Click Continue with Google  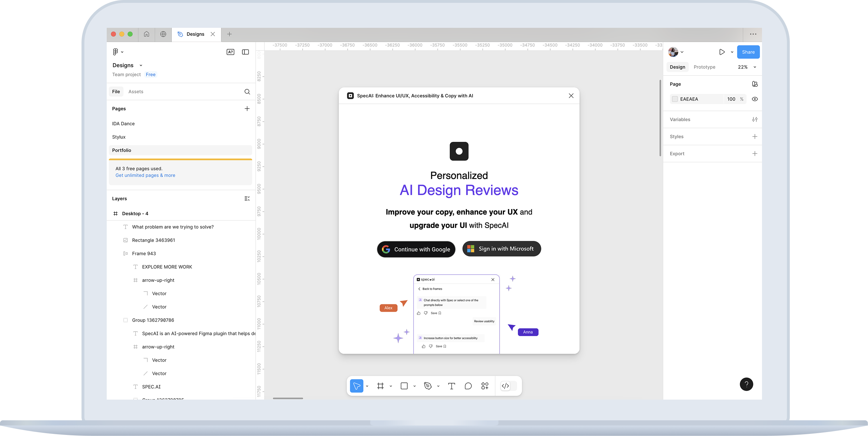click(416, 249)
